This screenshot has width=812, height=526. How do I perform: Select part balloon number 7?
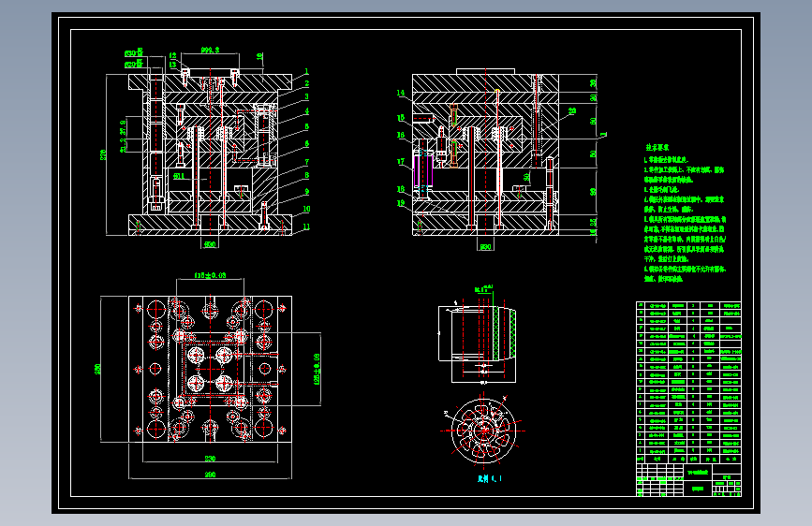coord(306,162)
